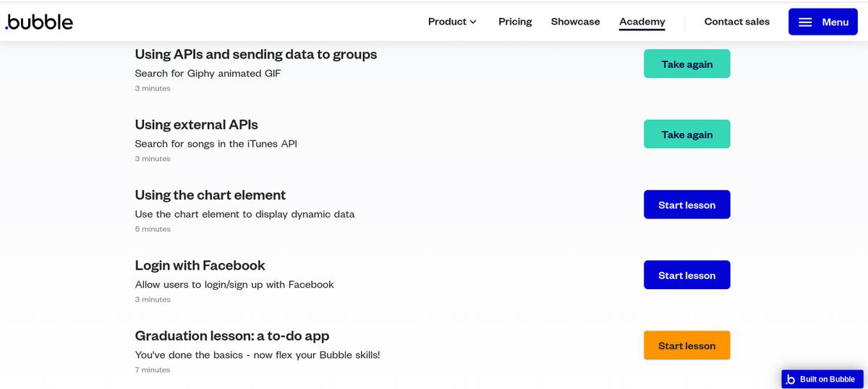Go to the Showcase page
This screenshot has width=868, height=389.
click(x=575, y=22)
